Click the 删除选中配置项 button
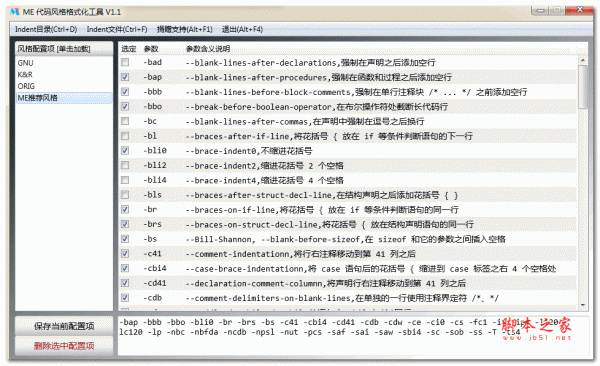The image size is (600, 366). [x=64, y=346]
